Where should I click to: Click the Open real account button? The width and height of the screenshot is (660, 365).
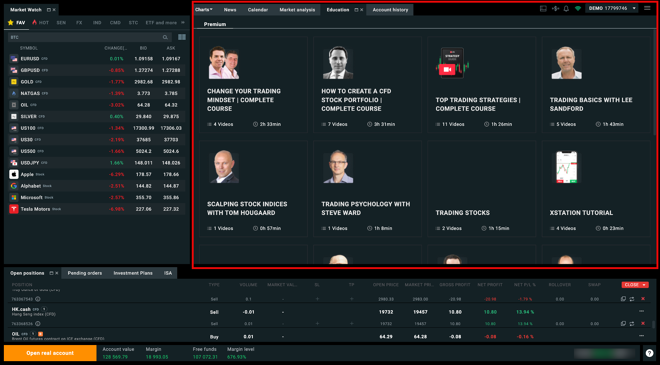(x=50, y=353)
